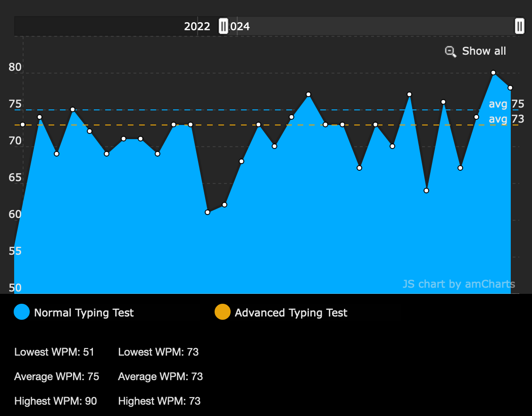
Task: Toggle the blue Normal Typing Test legend marker
Action: tap(22, 312)
